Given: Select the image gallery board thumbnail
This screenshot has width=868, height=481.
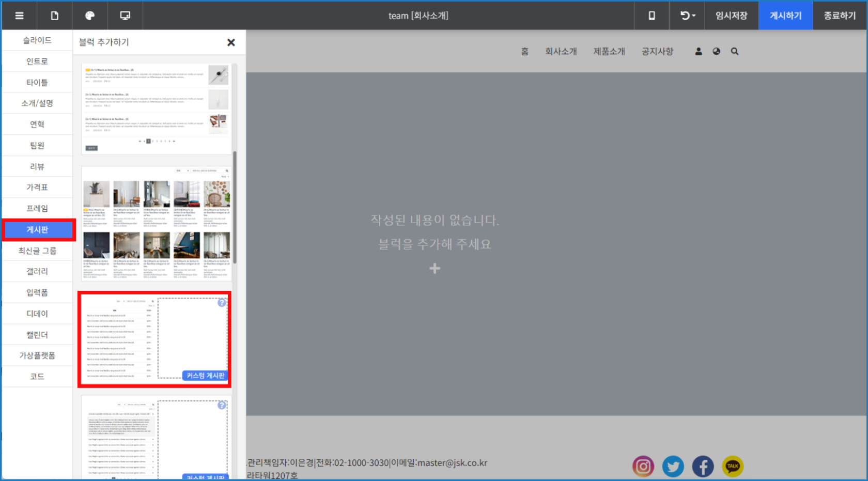Looking at the screenshot, I should coord(156,223).
